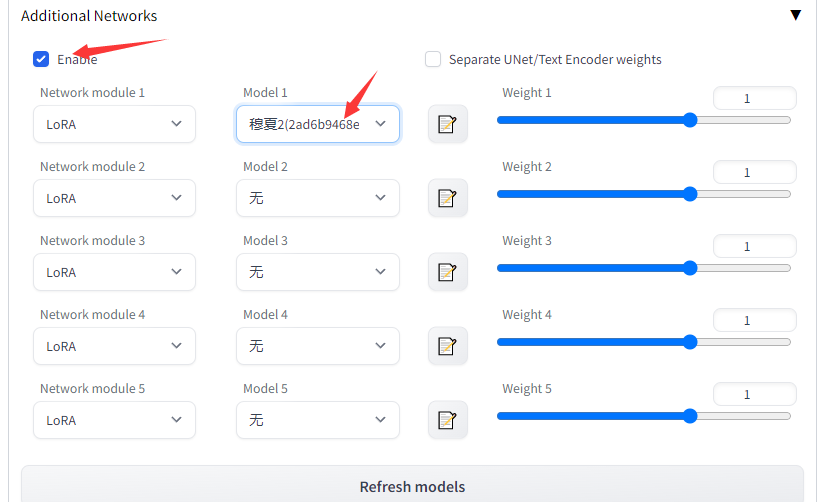Click the Weight 3 slider handle
820x502 pixels.
[x=689, y=268]
